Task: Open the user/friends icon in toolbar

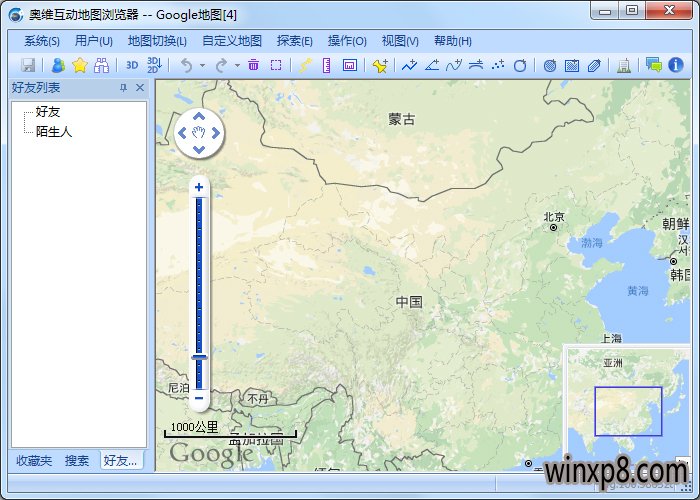Action: point(58,65)
